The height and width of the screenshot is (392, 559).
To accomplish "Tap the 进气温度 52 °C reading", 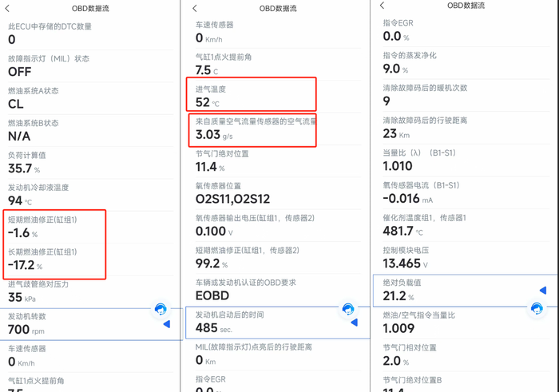I will (x=252, y=95).
